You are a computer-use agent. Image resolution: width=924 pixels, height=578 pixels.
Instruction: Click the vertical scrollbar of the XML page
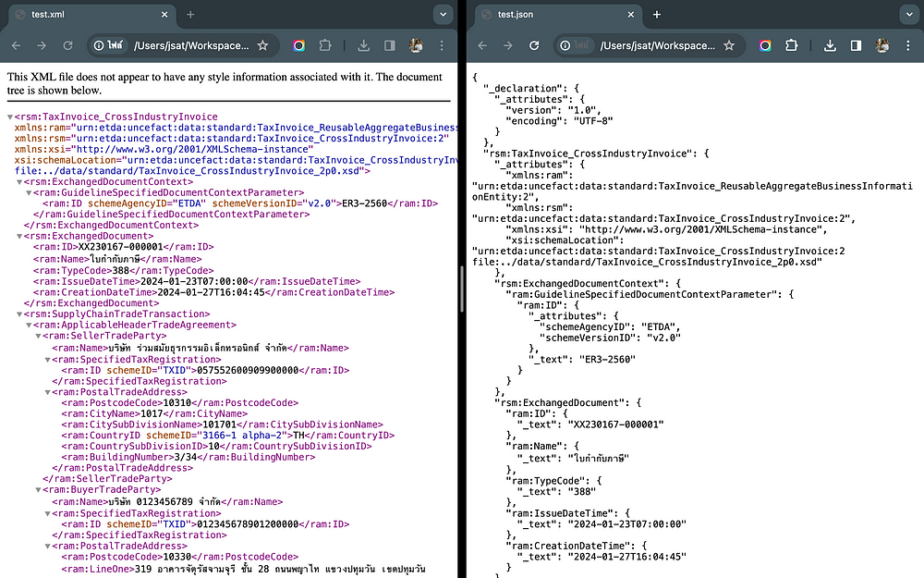(x=461, y=277)
